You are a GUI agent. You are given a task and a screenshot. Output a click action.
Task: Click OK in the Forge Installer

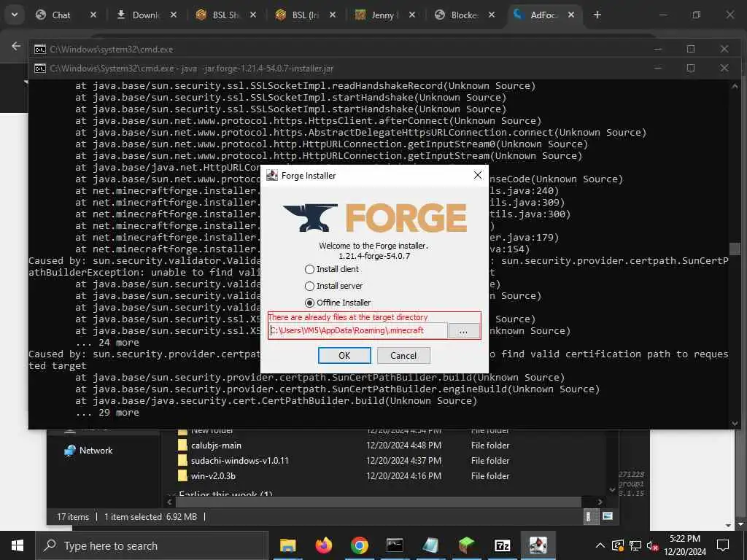[x=344, y=356]
